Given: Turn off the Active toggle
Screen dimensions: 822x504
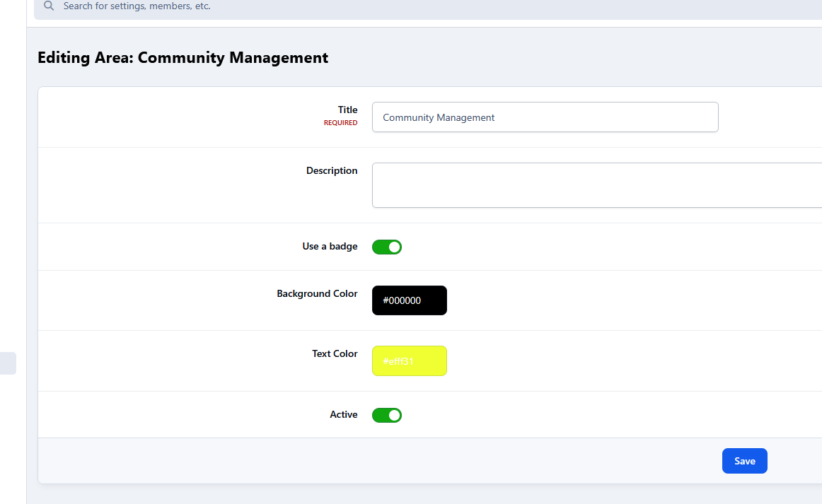Looking at the screenshot, I should click(x=387, y=415).
